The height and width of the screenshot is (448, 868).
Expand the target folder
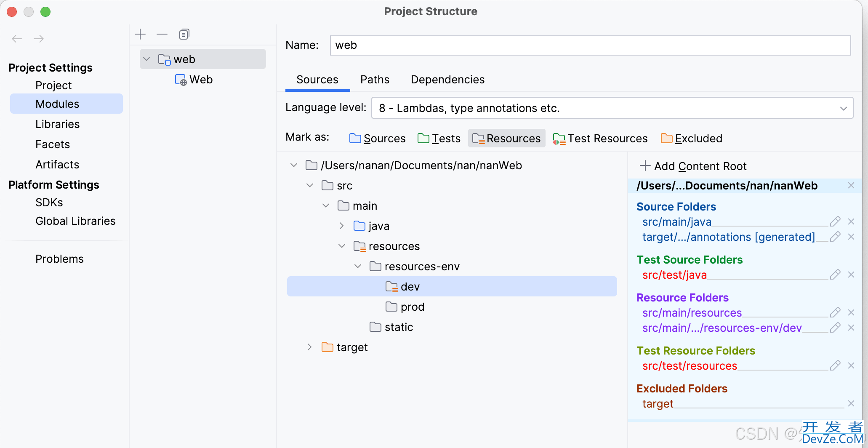click(310, 347)
